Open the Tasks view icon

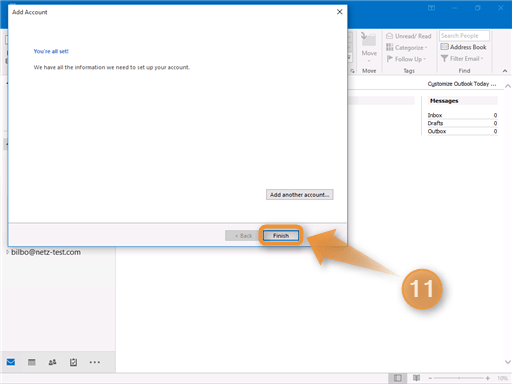tap(73, 362)
